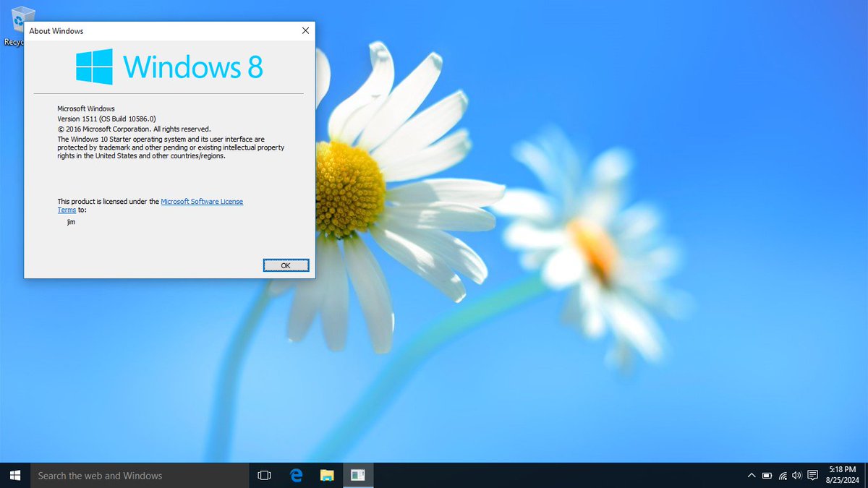
Task: Click OK in About Windows dialog
Action: (x=286, y=265)
